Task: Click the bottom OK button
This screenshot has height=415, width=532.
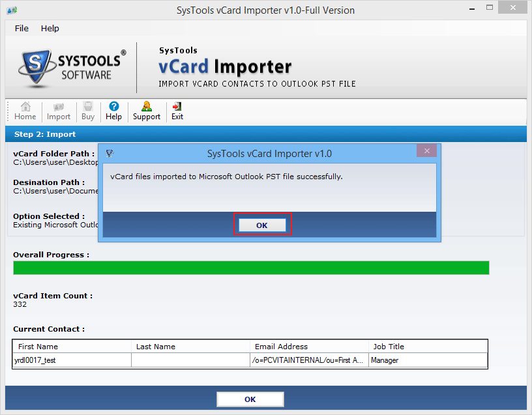Action: click(250, 399)
